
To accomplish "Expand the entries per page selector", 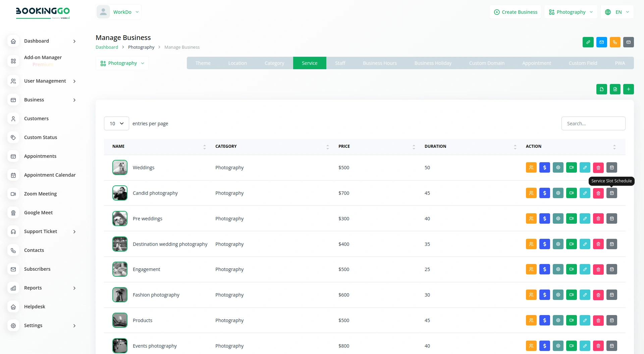I will tap(116, 123).
